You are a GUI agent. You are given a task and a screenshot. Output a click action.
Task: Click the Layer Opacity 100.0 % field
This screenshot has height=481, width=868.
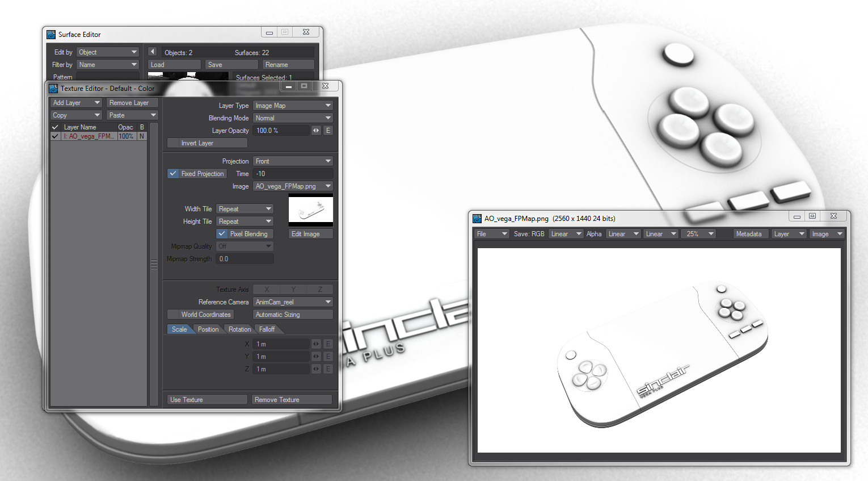tap(281, 131)
